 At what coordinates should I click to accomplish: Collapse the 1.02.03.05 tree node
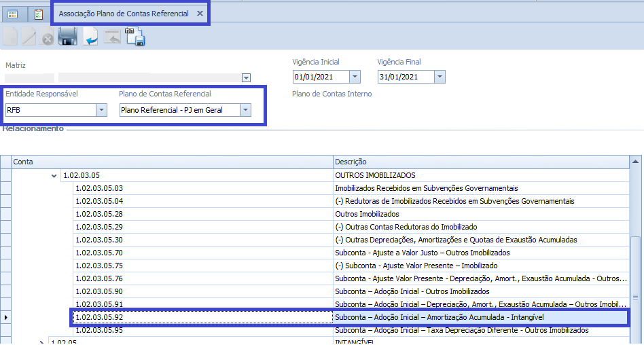coord(54,176)
